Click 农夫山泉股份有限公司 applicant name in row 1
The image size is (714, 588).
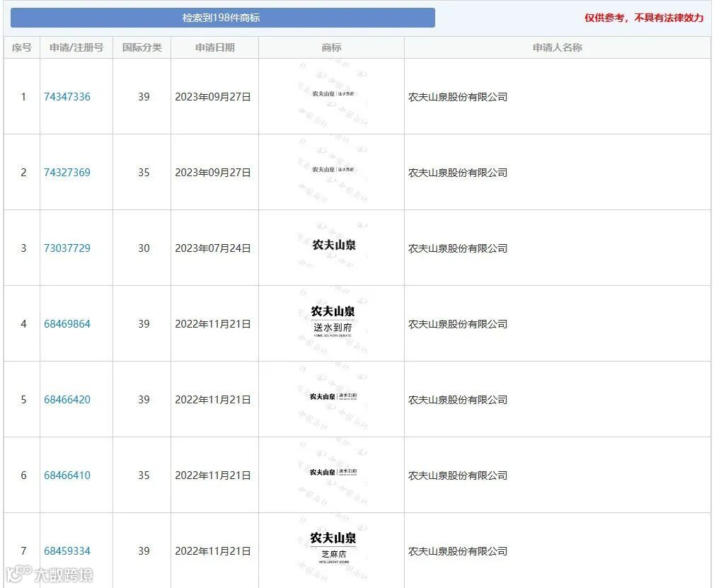[457, 97]
